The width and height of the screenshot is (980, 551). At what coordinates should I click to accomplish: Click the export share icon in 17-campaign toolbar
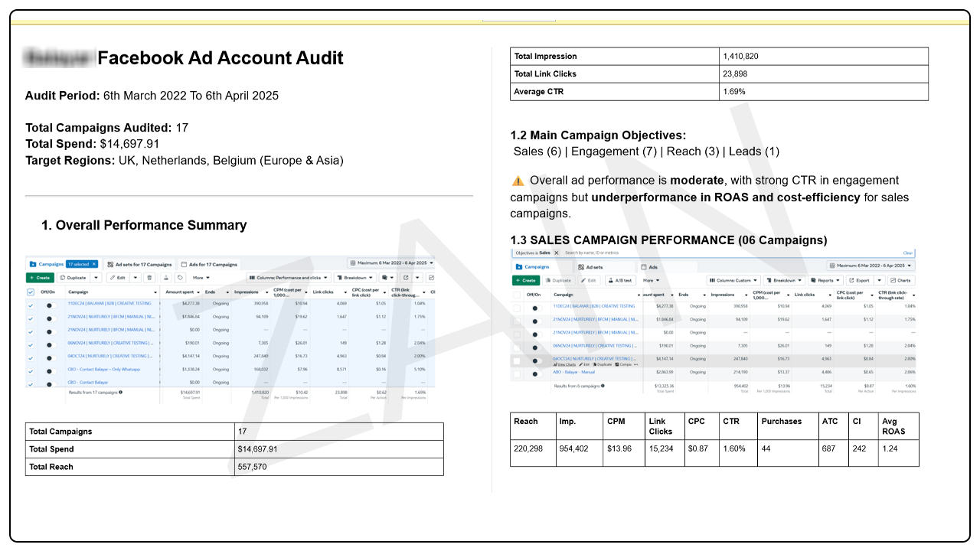coord(406,278)
